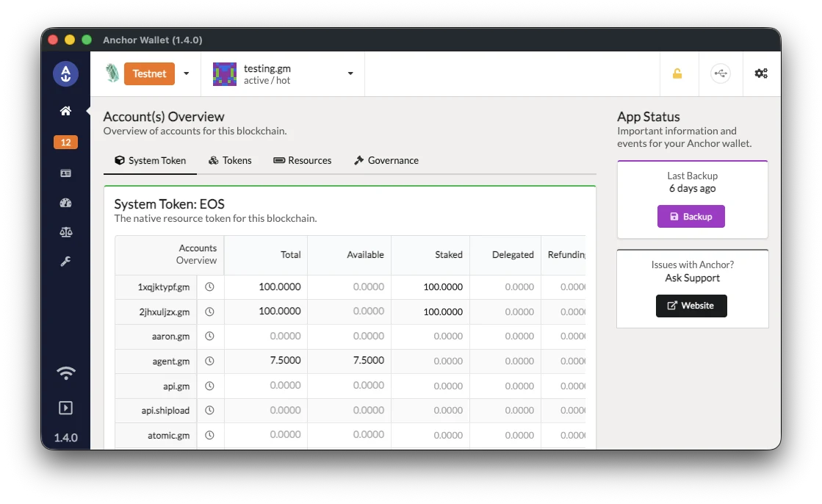Click the api.gm account name
Screen dimensions: 822x504
(x=176, y=386)
